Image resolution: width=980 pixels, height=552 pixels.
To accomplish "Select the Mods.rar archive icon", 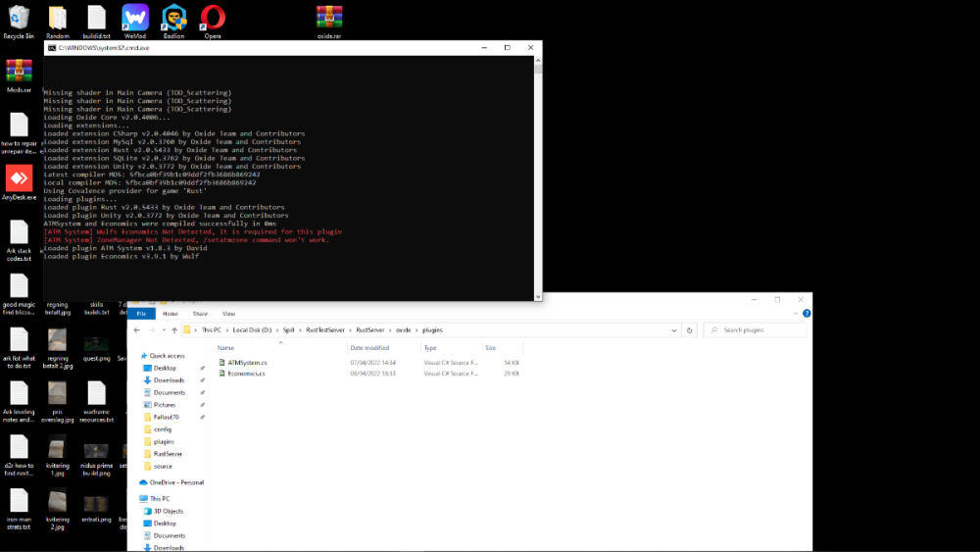I will 19,72.
